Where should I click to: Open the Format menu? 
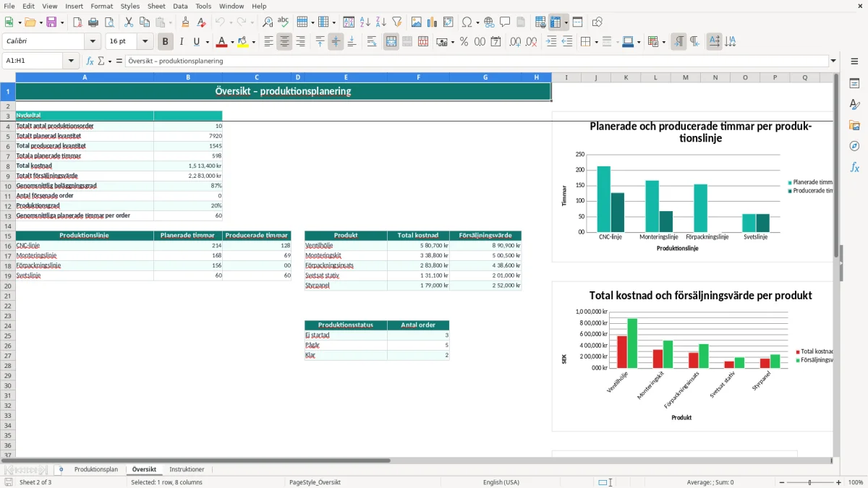click(x=101, y=6)
